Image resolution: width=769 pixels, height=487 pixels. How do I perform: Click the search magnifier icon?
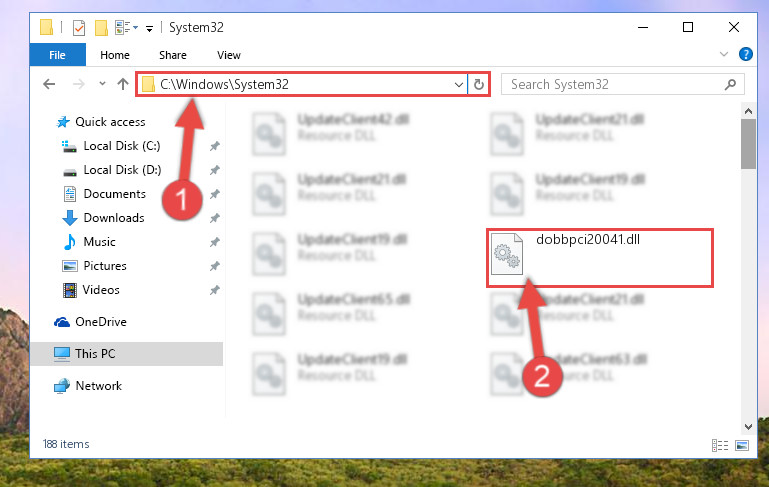click(x=730, y=84)
